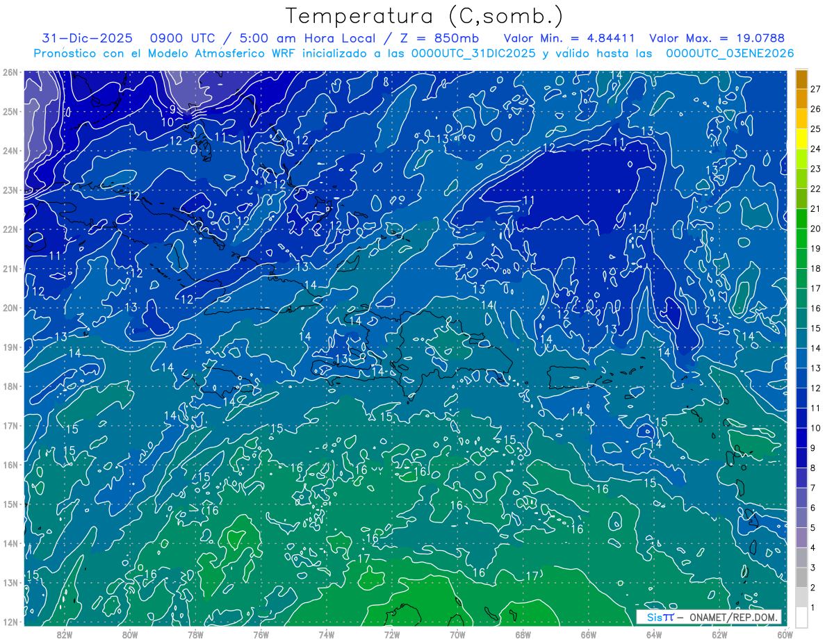Viewport: 834px width, 644px height.
Task: Click the 20N latitude label
Action: [10, 308]
